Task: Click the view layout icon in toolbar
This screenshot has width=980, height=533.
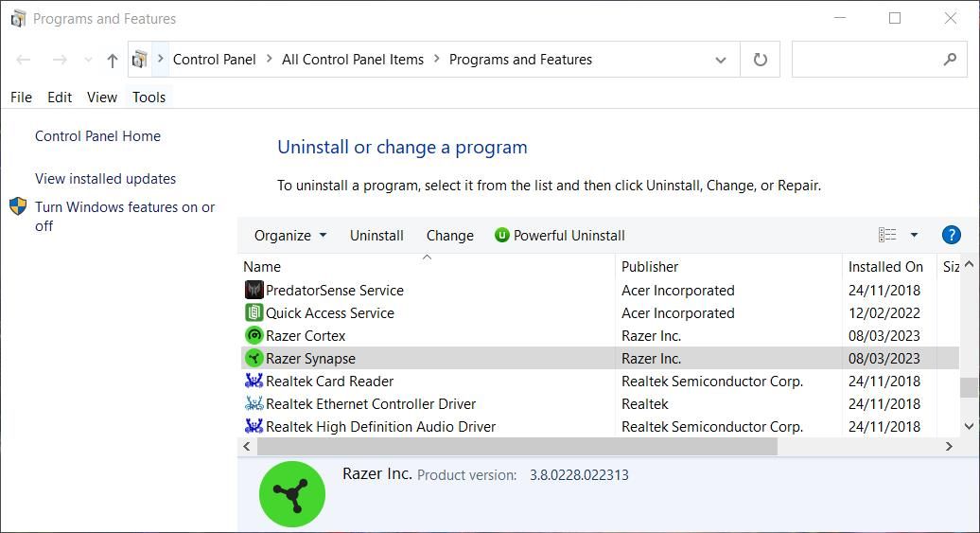Action: (x=887, y=235)
